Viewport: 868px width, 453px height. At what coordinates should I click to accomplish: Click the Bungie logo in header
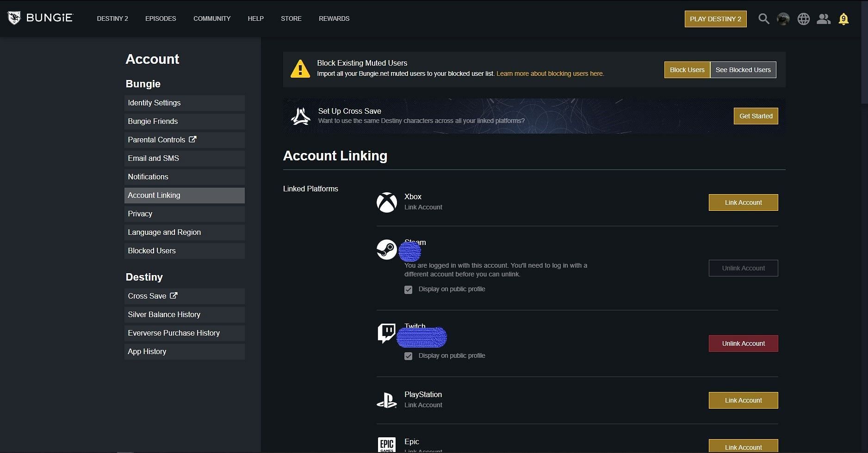[x=40, y=18]
